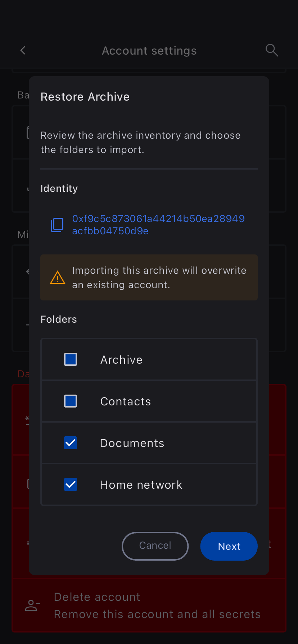Image resolution: width=298 pixels, height=644 pixels.
Task: Click the orange warning triangle icon
Action: click(x=58, y=277)
